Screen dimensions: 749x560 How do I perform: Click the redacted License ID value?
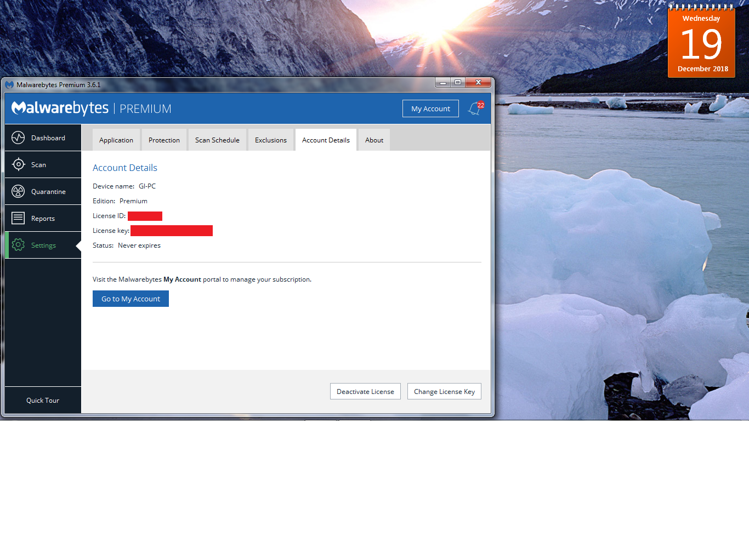145,216
